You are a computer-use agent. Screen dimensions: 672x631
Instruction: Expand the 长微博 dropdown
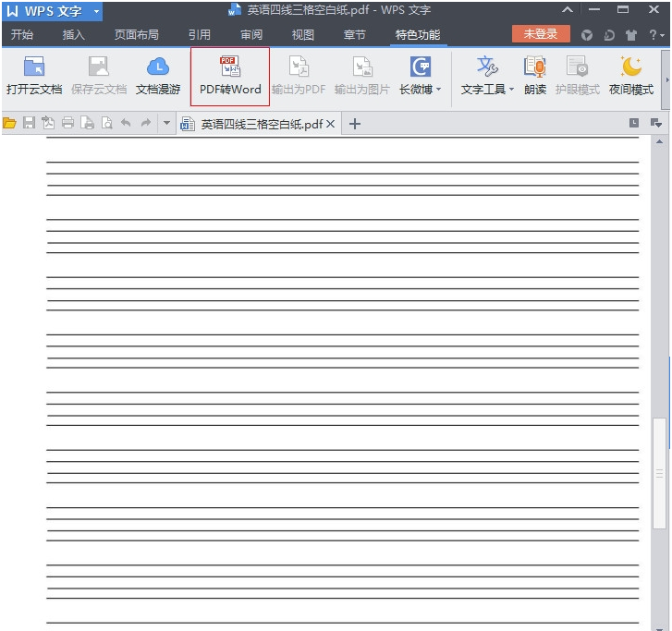438,91
